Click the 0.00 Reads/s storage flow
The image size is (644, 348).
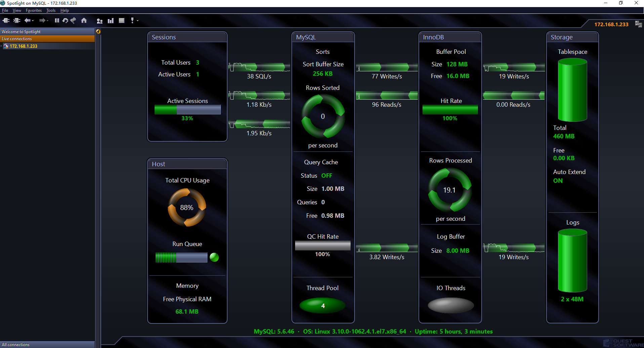point(514,95)
